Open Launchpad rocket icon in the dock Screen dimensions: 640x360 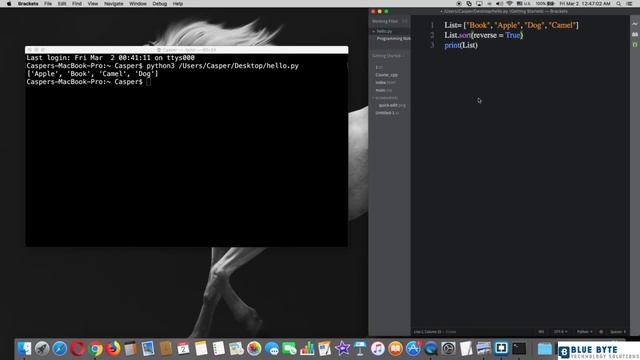click(42, 349)
